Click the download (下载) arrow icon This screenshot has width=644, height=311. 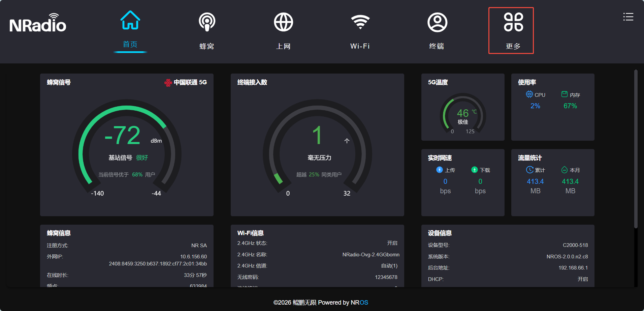[x=474, y=170]
